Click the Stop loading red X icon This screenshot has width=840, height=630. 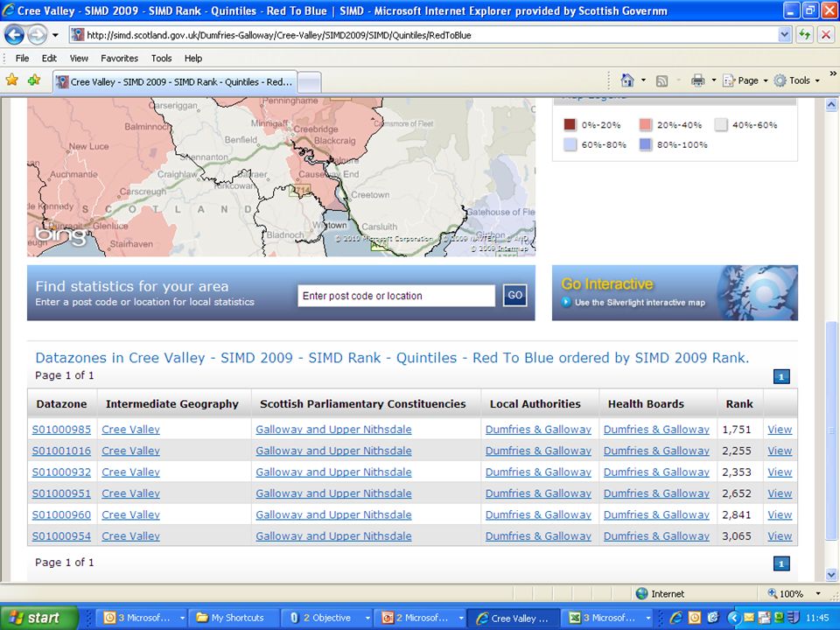pos(825,35)
